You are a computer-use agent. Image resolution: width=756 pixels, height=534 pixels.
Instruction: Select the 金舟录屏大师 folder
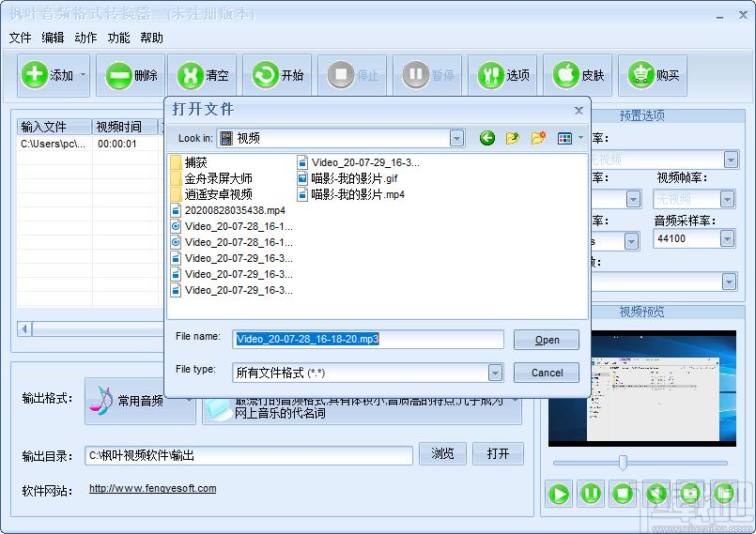[x=211, y=178]
